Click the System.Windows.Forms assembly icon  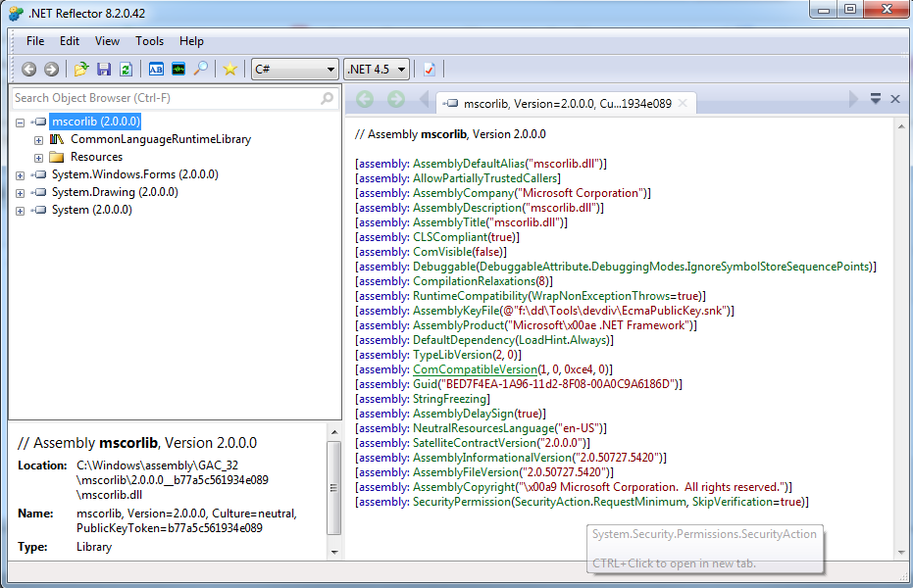[x=39, y=174]
